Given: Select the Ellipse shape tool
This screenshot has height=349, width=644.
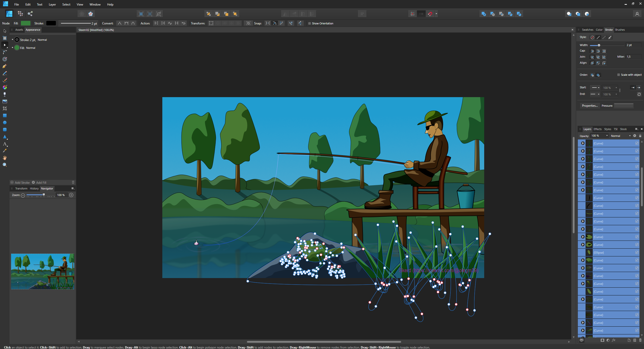Looking at the screenshot, I should [x=5, y=123].
